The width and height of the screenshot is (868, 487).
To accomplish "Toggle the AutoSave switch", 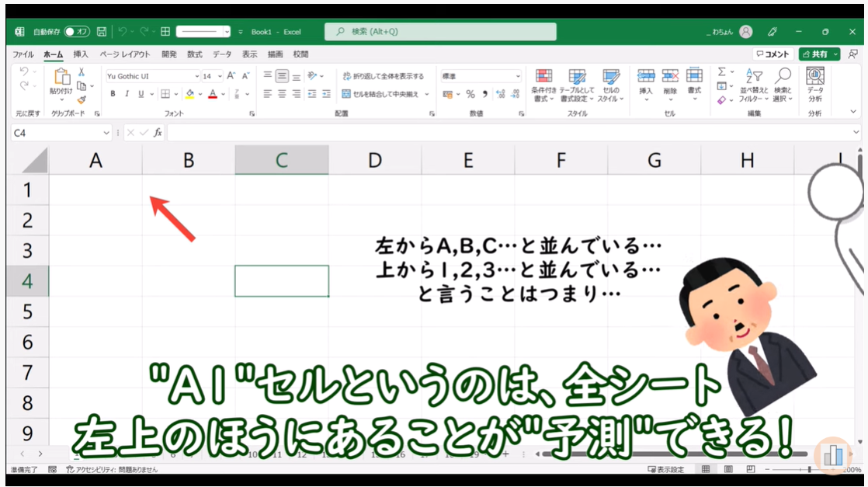I will (78, 32).
